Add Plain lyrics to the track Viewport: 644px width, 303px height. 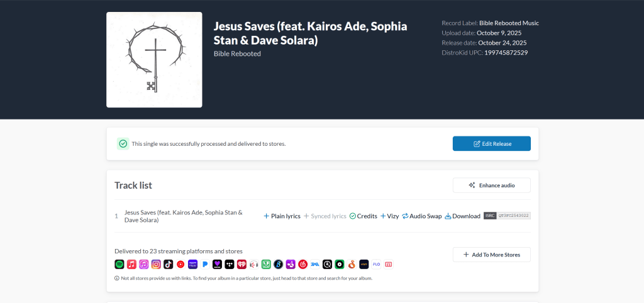tap(282, 216)
